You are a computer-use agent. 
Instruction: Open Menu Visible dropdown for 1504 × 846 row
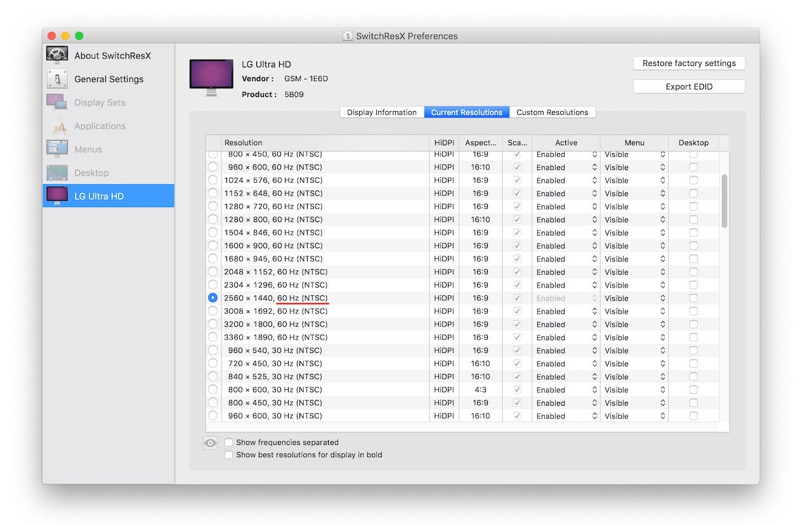click(x=634, y=232)
